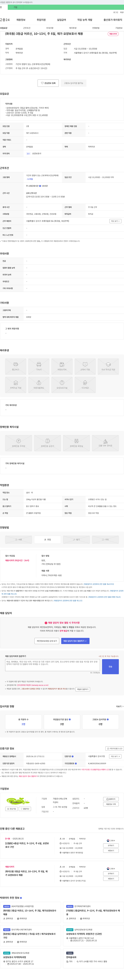Open the (화곡1동) 5등급 어르신 job posting
Image resolution: width=124 pixels, height=980 pixels.
point(26,873)
